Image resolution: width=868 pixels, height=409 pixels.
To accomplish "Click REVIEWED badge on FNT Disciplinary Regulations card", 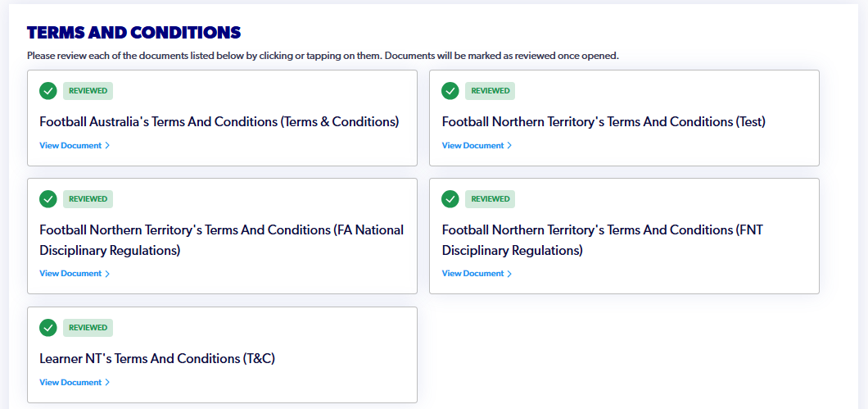I will click(x=490, y=199).
